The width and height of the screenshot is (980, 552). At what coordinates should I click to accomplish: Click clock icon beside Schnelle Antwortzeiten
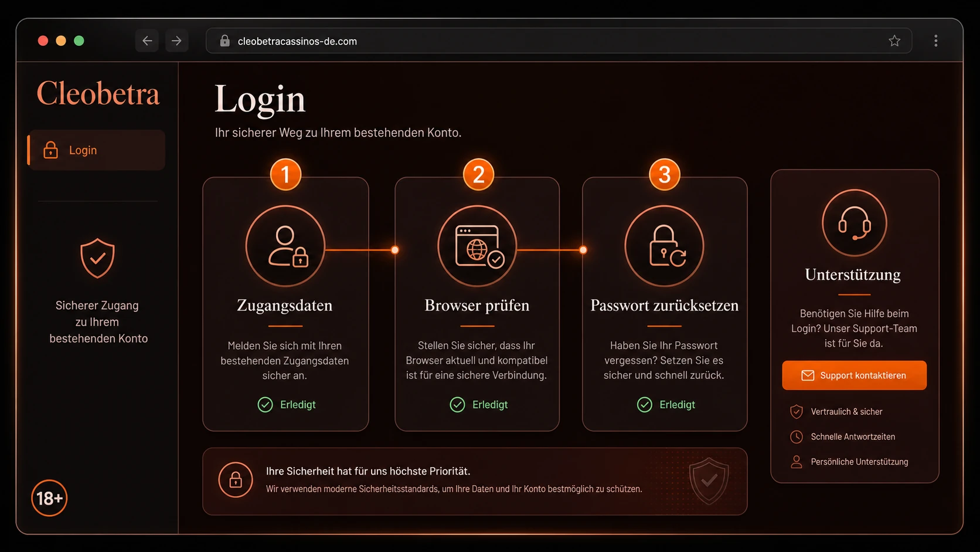797,437
